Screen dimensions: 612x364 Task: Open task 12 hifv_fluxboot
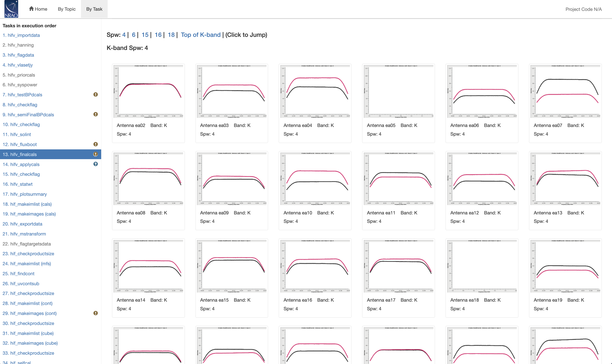pyautogui.click(x=20, y=144)
